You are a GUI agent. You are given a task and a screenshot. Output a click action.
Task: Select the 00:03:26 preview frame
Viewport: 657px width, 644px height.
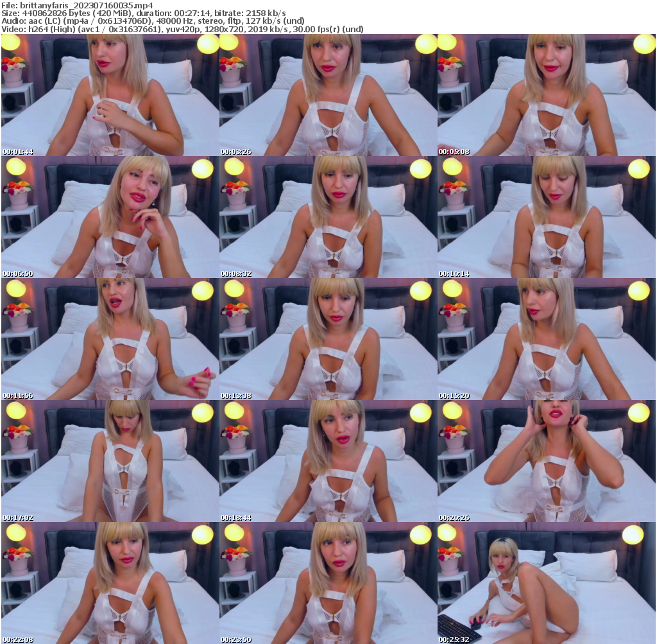pyautogui.click(x=328, y=93)
